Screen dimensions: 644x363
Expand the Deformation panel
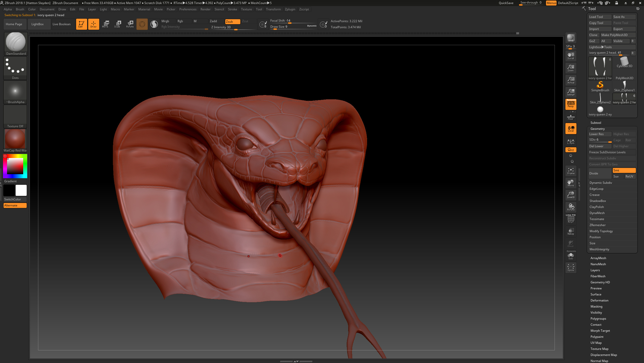599,300
